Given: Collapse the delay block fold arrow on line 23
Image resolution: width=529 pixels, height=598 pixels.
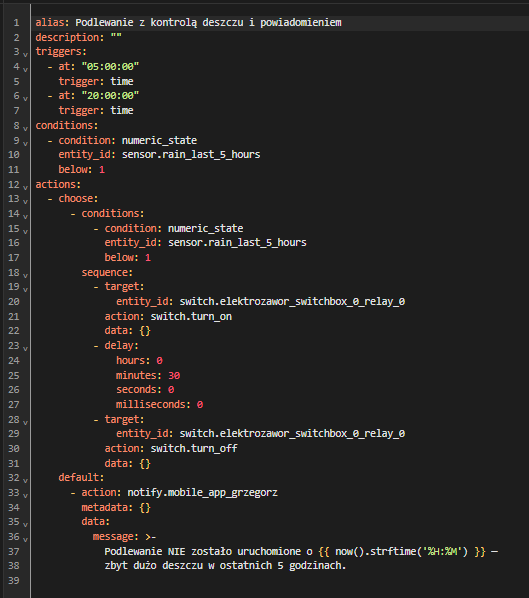Looking at the screenshot, I should 25,348.
